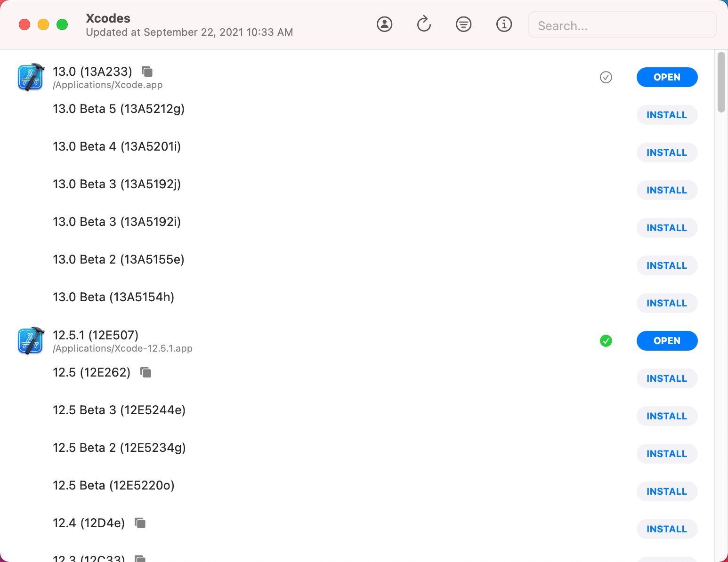
Task: Install 13.0 Beta 3 (13A5192i)
Action: [667, 228]
